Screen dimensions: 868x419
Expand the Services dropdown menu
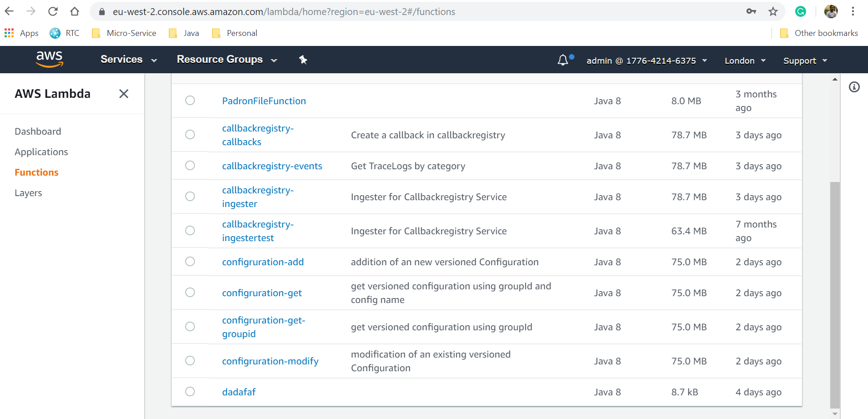coord(128,60)
